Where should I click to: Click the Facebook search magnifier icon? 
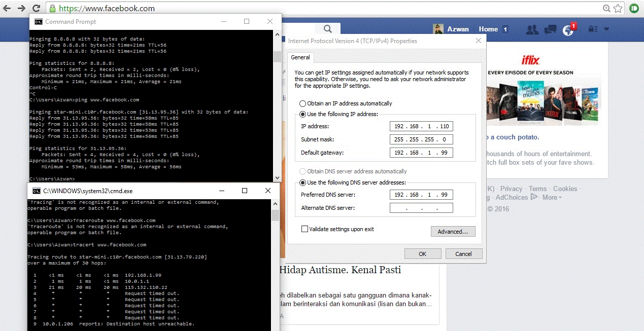328,29
